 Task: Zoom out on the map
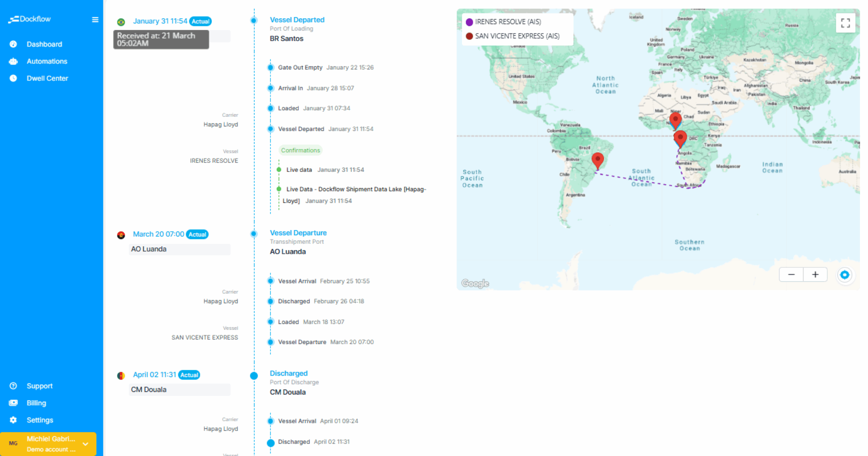tap(791, 274)
